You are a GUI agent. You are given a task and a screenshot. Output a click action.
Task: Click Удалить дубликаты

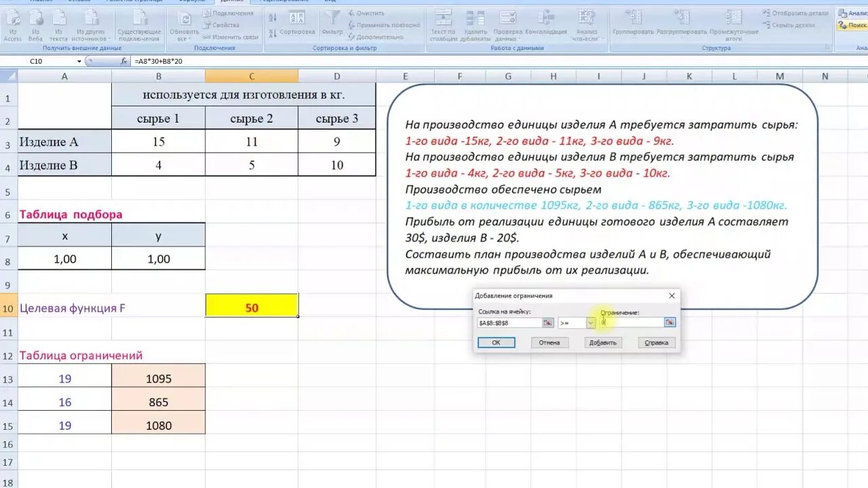(x=475, y=26)
